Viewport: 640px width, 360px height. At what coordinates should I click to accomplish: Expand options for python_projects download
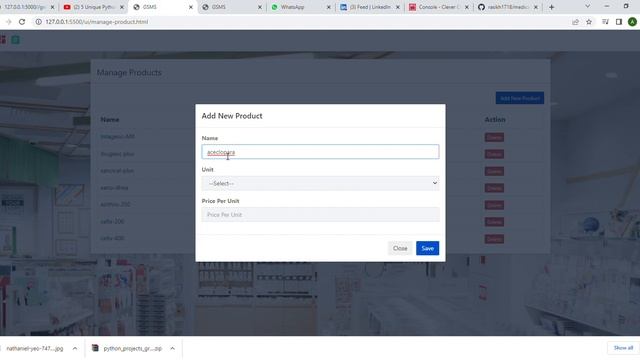click(173, 348)
